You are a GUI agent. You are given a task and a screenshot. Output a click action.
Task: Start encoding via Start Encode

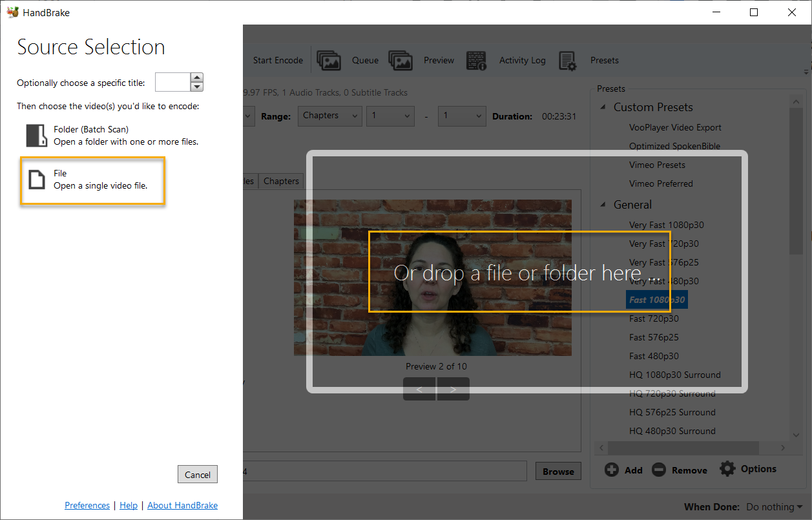278,60
